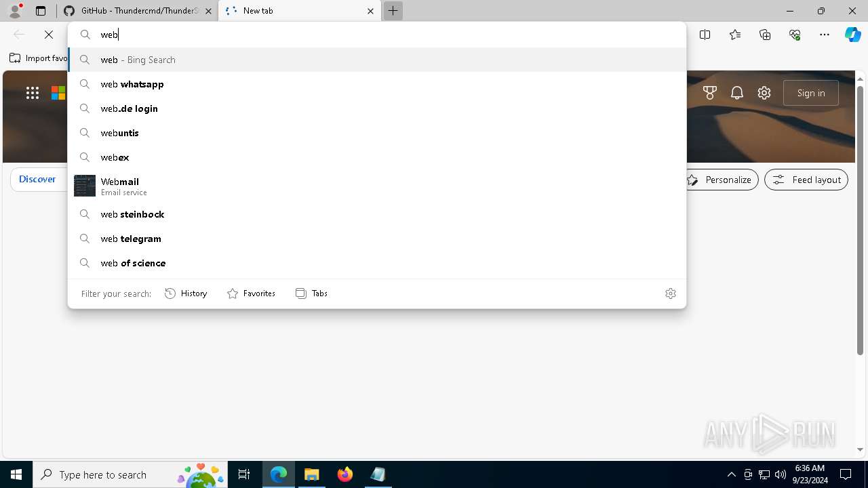The height and width of the screenshot is (488, 868).
Task: Choose the web telegram suggestion
Action: pos(377,239)
